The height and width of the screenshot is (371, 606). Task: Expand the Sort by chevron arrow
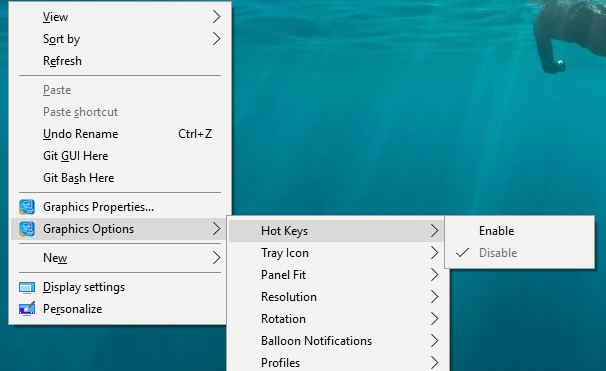click(217, 39)
